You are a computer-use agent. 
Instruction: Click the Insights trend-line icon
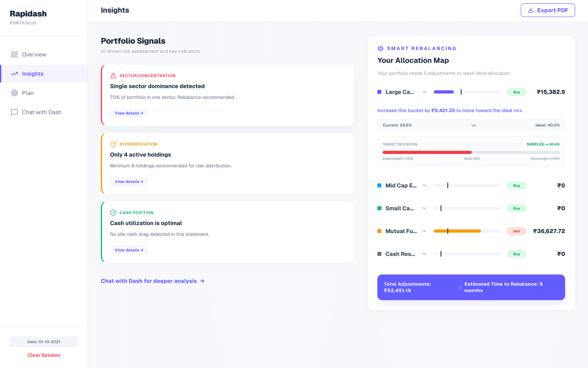coord(14,74)
